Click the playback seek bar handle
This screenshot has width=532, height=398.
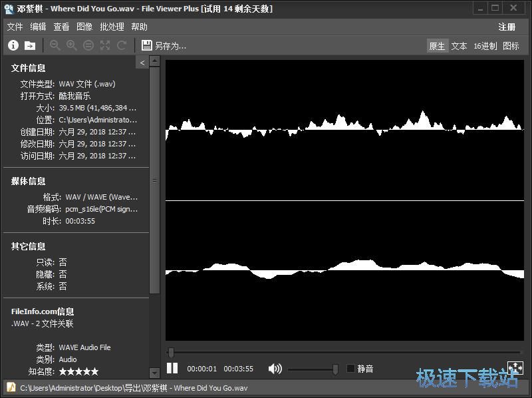[x=171, y=352]
